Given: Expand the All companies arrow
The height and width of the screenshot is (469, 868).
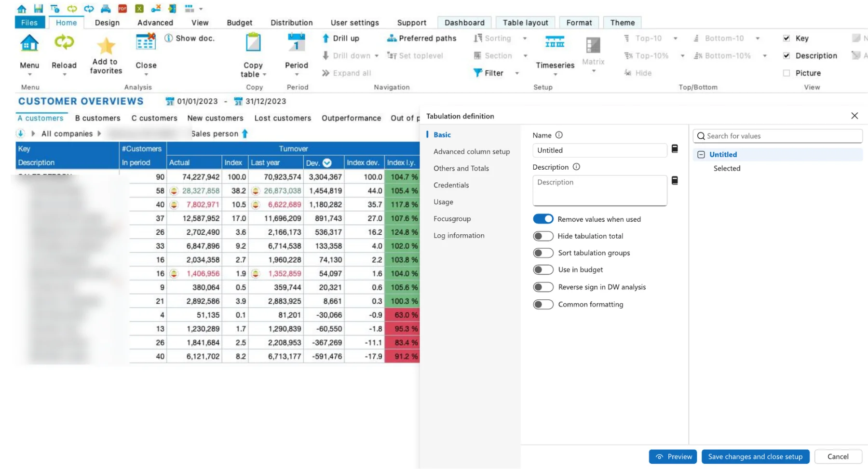Looking at the screenshot, I should coord(99,134).
